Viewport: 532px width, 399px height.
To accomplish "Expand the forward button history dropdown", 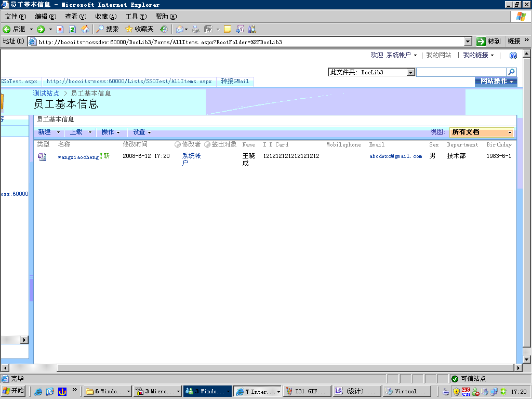I will (50, 30).
